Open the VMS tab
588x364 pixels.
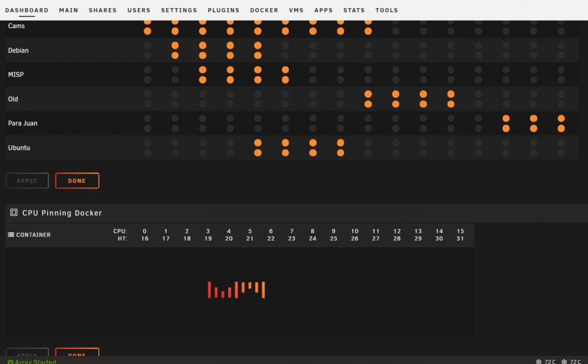296,10
